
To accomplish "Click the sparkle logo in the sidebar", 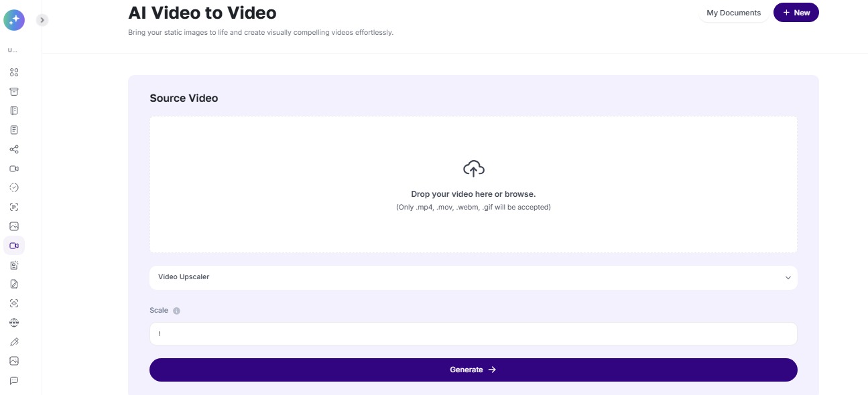I will (14, 20).
